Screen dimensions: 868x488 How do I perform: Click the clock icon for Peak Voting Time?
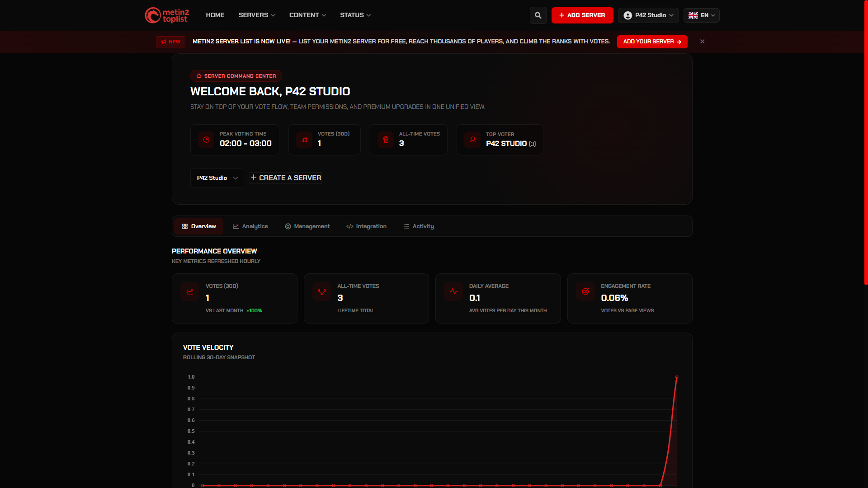pos(206,140)
